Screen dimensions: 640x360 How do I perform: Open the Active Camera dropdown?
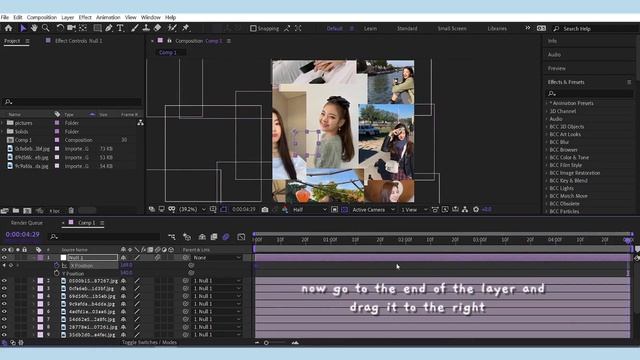pyautogui.click(x=373, y=209)
